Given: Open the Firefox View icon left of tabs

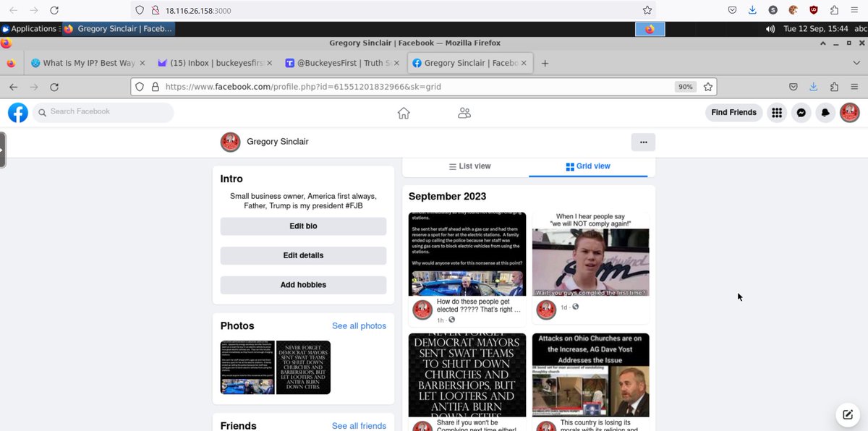Looking at the screenshot, I should click(x=11, y=63).
